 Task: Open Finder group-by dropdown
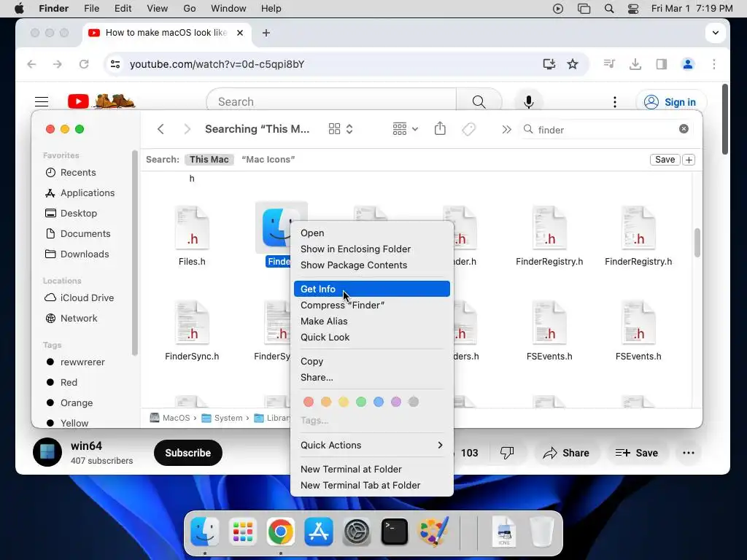[406, 129]
